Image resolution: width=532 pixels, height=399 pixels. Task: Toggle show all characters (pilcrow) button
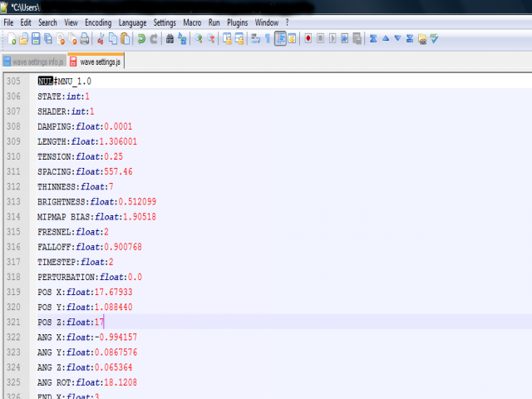267,38
